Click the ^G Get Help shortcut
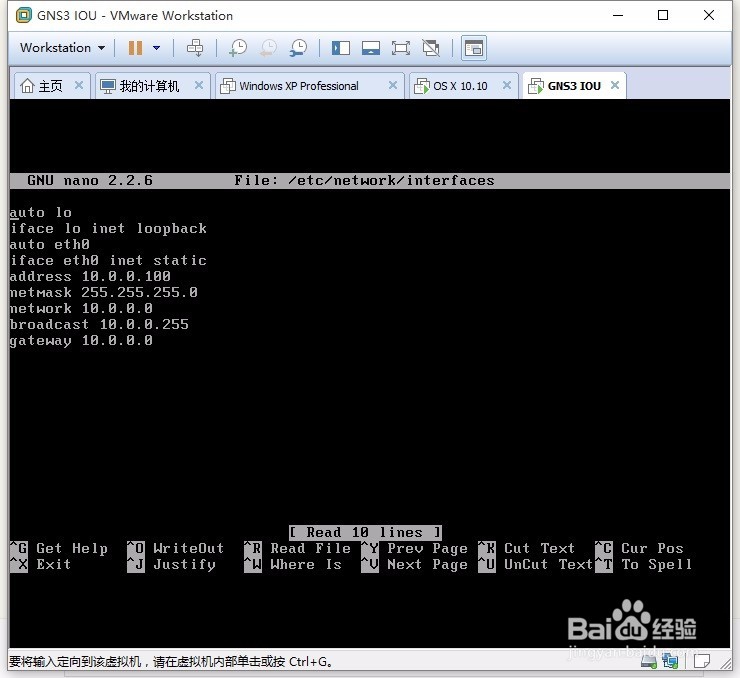The height and width of the screenshot is (678, 740). point(59,548)
